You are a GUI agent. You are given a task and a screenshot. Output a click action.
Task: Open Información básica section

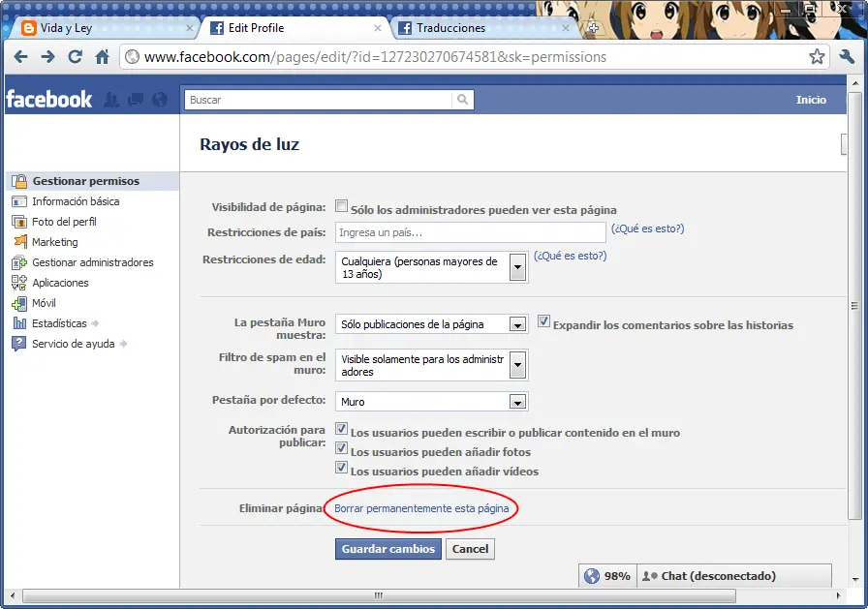pos(76,201)
